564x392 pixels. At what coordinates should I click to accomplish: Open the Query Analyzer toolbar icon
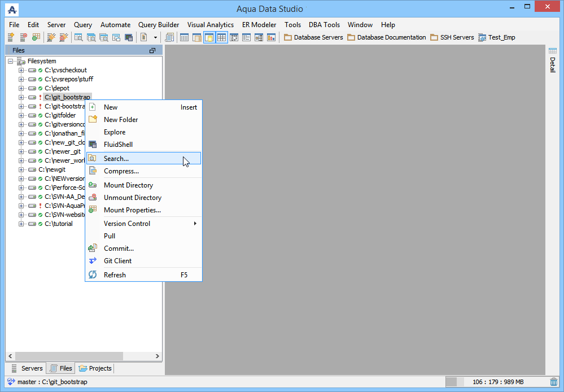tap(78, 37)
